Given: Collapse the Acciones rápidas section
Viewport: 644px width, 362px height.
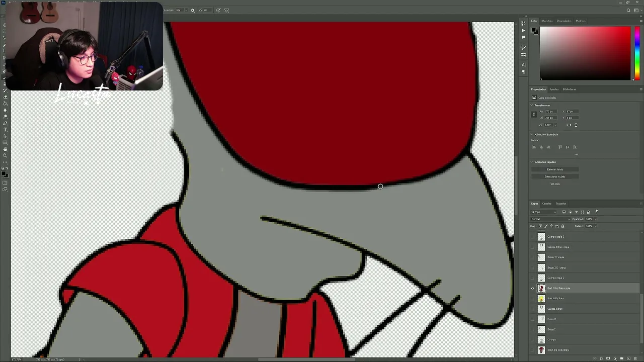Looking at the screenshot, I should tap(532, 162).
